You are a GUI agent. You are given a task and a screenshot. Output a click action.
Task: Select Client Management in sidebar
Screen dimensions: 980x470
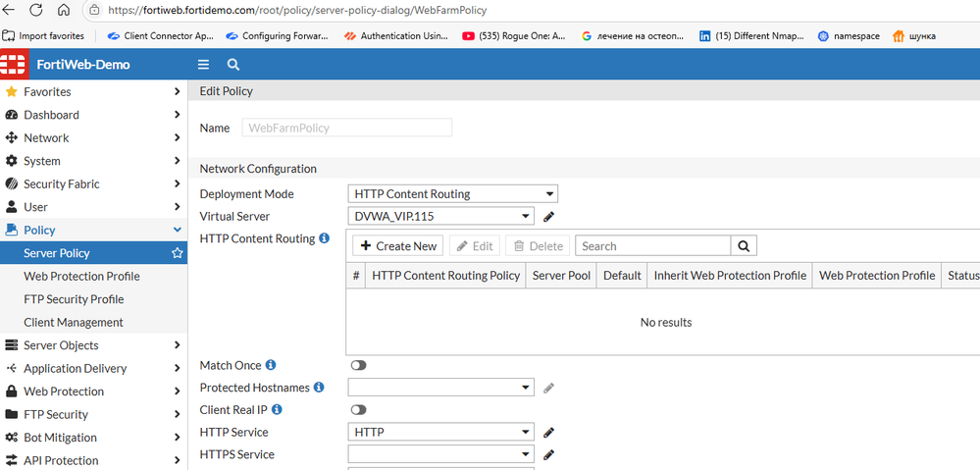point(74,323)
